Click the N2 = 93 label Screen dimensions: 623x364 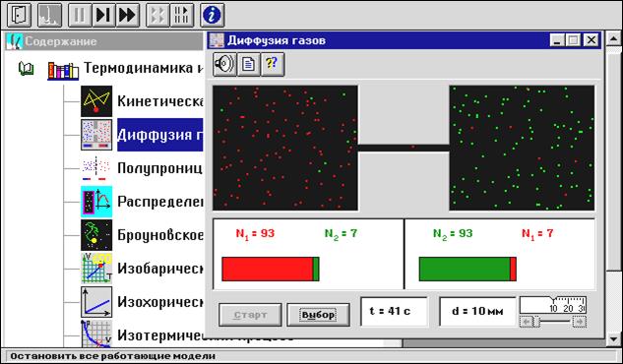click(x=453, y=233)
